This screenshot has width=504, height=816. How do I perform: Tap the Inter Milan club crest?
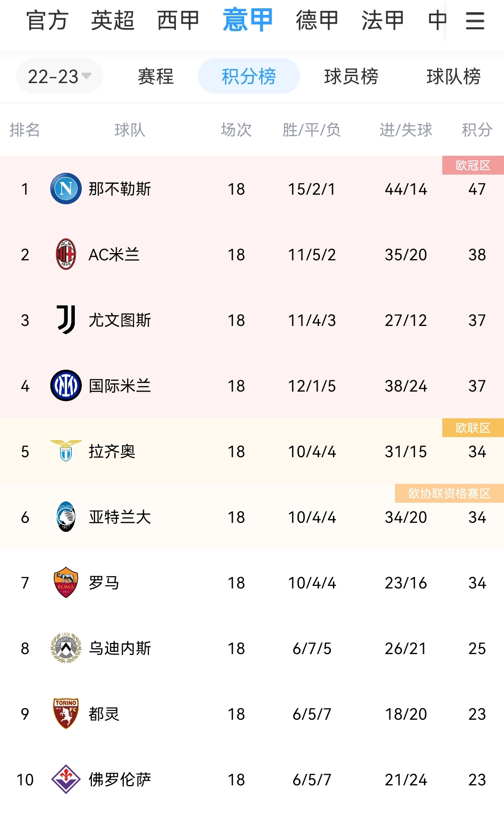click(x=66, y=385)
